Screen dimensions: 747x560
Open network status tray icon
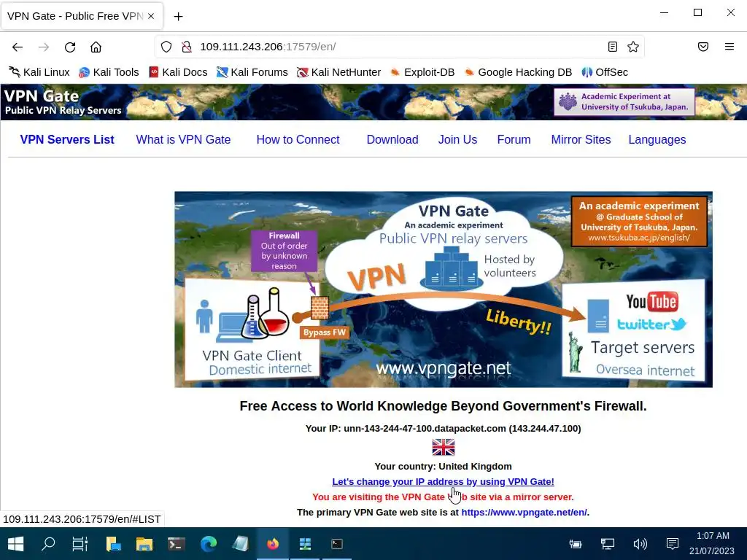[608, 544]
